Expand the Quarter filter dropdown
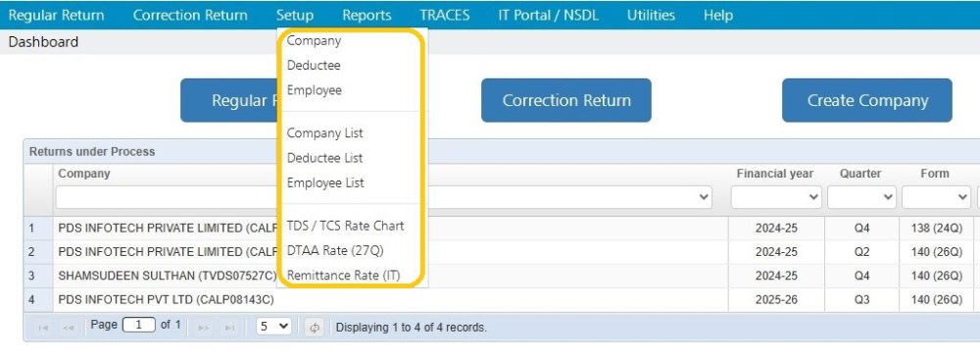 861,197
